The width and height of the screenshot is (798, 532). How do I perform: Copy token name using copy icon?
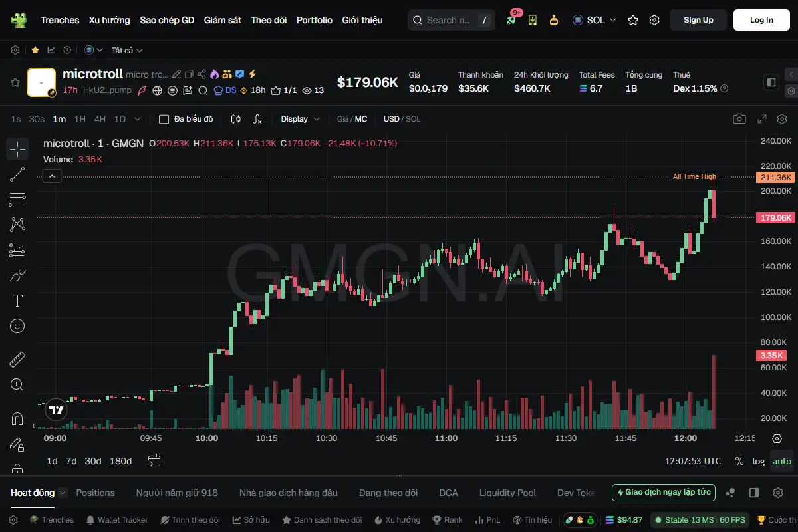pos(189,74)
